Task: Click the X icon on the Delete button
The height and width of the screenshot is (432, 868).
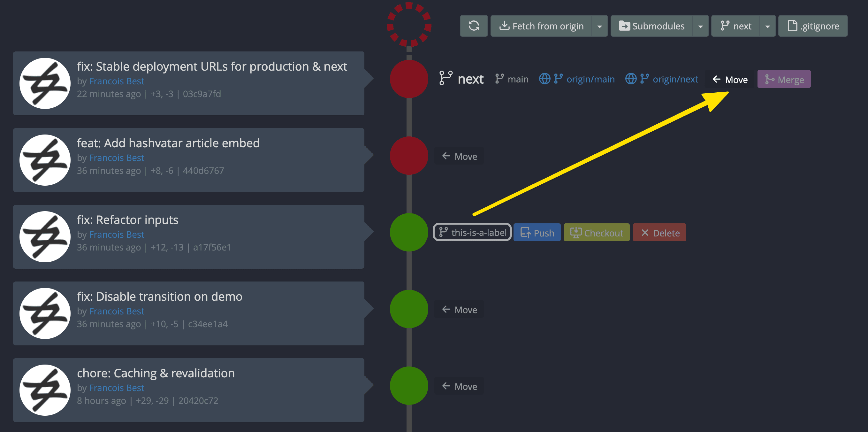Action: click(645, 232)
